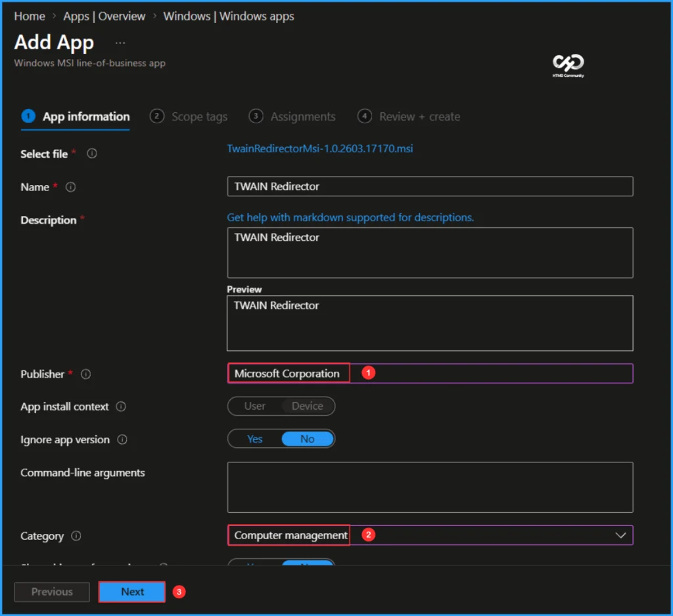Open info icon beside Select file
This screenshot has height=616, width=673.
click(x=92, y=154)
